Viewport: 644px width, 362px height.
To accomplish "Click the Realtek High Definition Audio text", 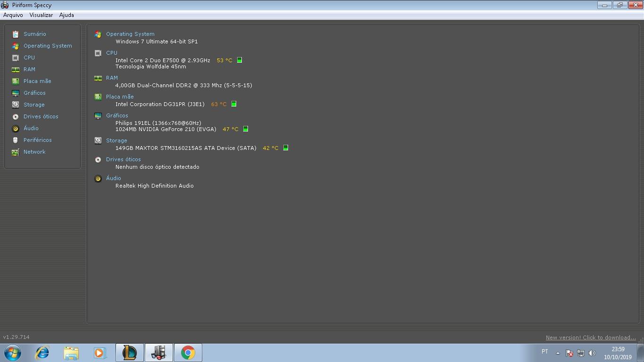I will click(155, 186).
